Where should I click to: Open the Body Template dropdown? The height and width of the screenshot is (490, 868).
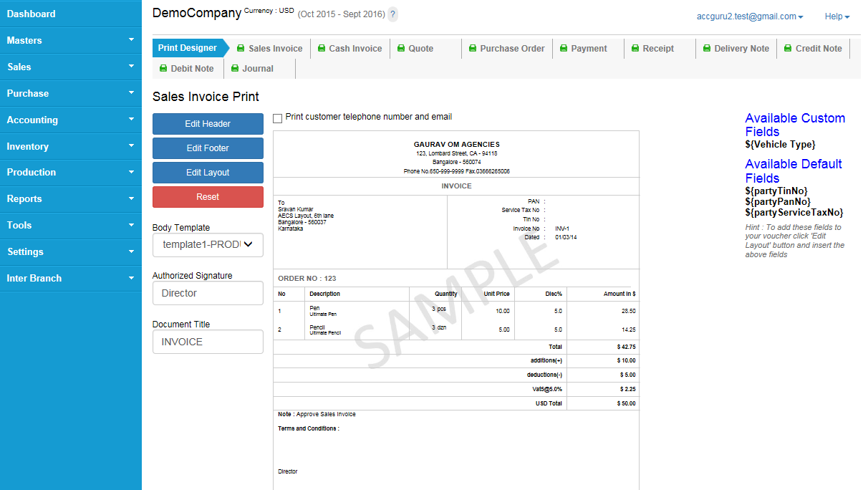[x=208, y=245]
